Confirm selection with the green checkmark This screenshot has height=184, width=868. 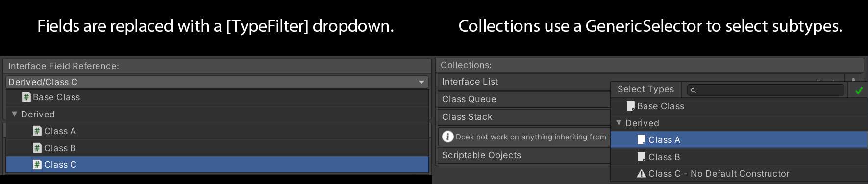coord(859,91)
